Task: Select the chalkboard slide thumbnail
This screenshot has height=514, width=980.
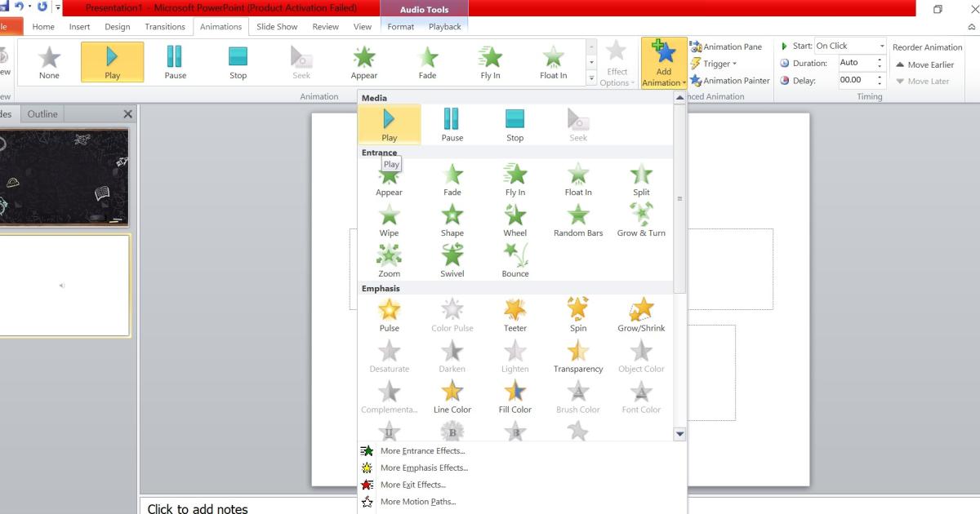Action: [x=64, y=176]
